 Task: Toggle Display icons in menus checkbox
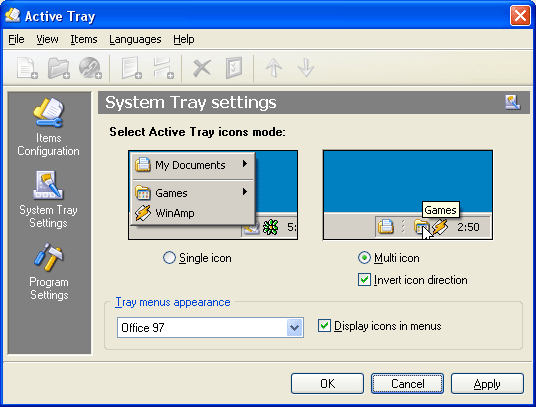[324, 326]
